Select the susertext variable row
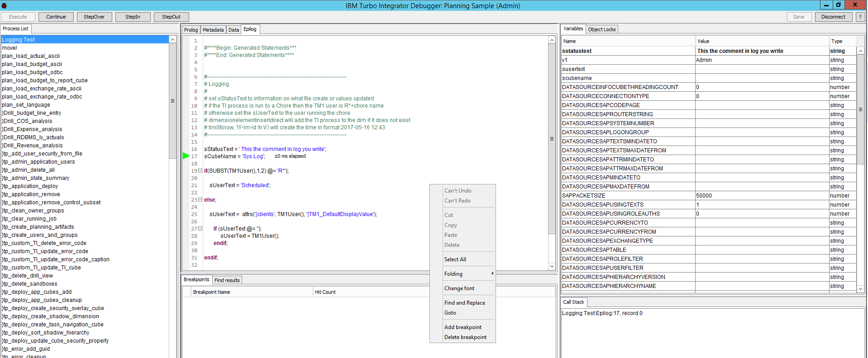The image size is (868, 358). [x=709, y=69]
